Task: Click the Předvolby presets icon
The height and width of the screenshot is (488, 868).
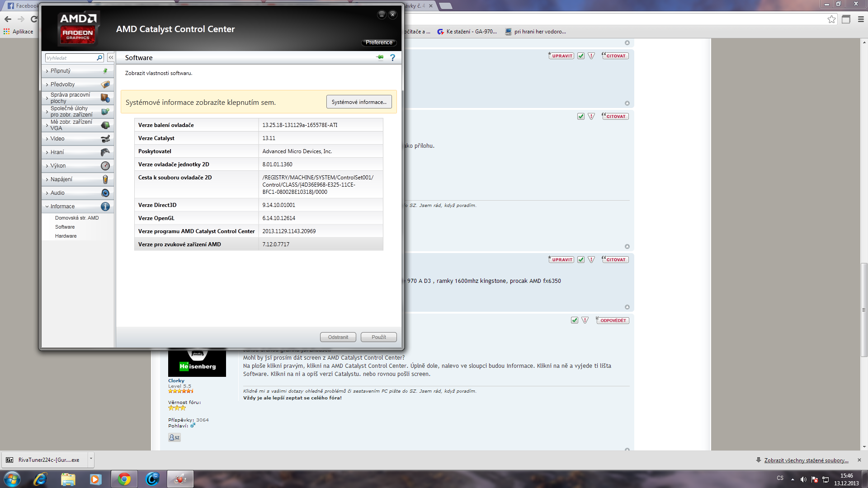Action: coord(105,84)
